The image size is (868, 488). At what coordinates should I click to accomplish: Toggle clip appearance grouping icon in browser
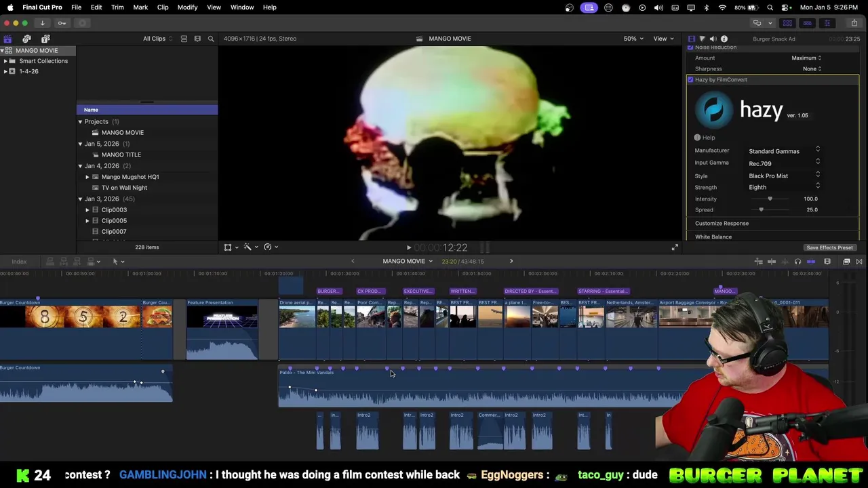[184, 39]
